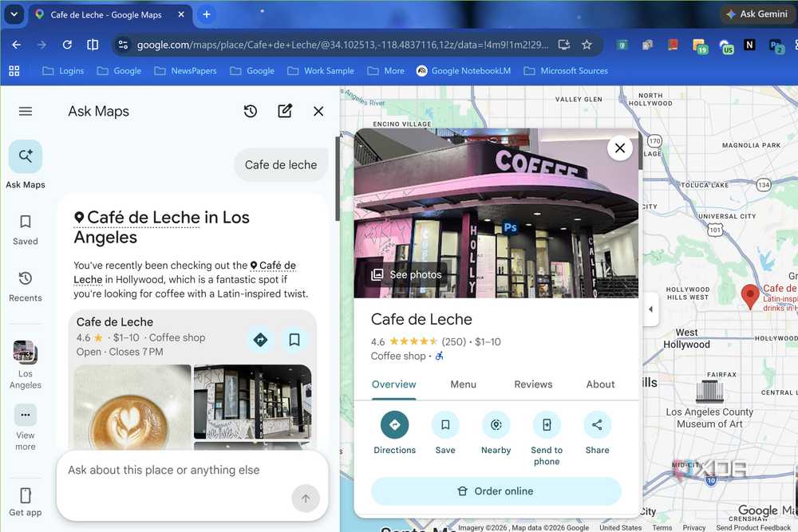Close the Ask Maps panel
798x532 pixels.
click(x=318, y=112)
